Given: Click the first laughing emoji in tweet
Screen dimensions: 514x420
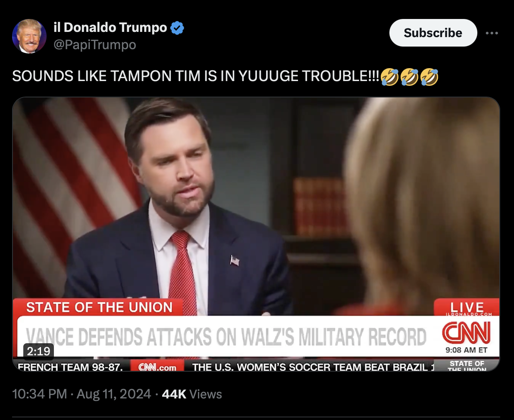Looking at the screenshot, I should pyautogui.click(x=389, y=77).
